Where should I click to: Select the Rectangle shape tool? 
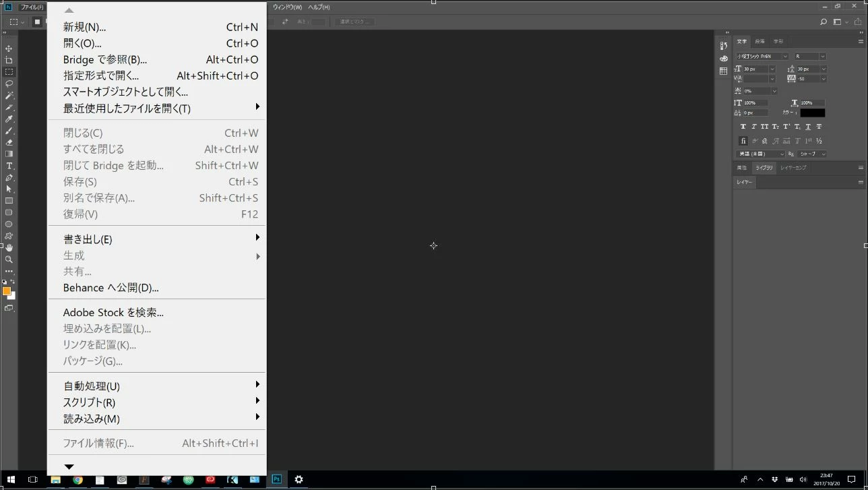coord(9,201)
